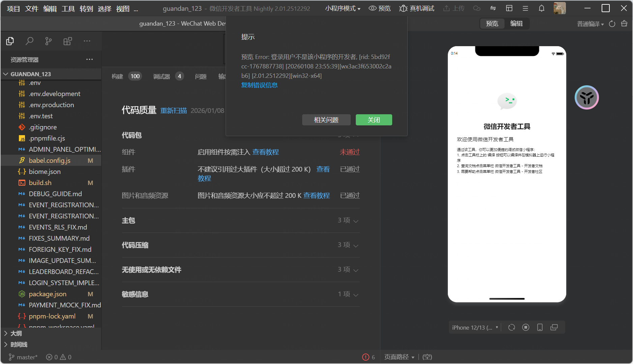Open the 页面路径 dropdown

click(x=399, y=357)
